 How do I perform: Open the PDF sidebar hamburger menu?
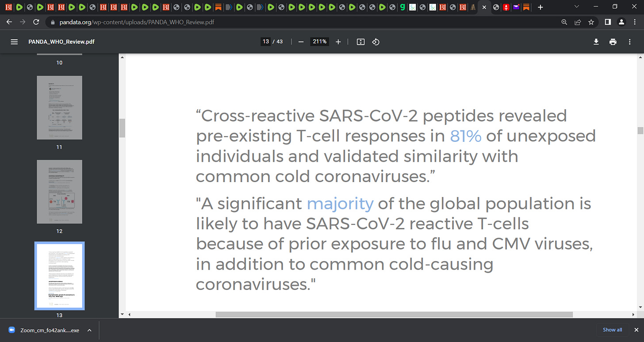coord(14,42)
